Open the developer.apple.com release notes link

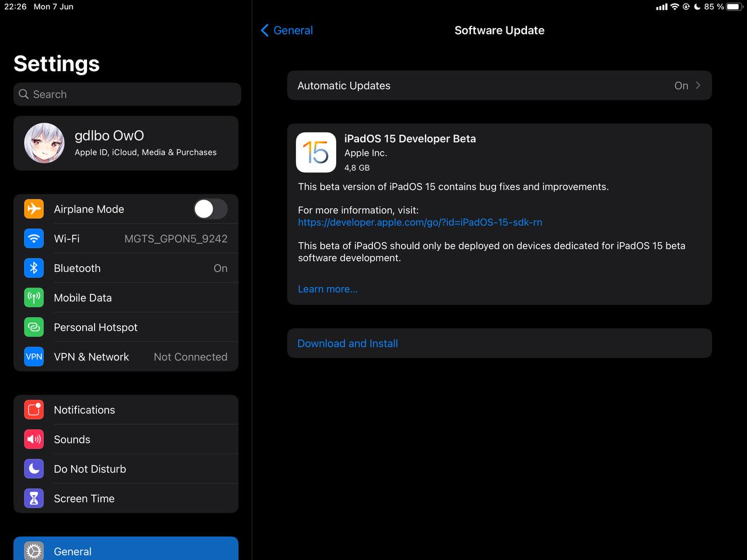point(420,222)
